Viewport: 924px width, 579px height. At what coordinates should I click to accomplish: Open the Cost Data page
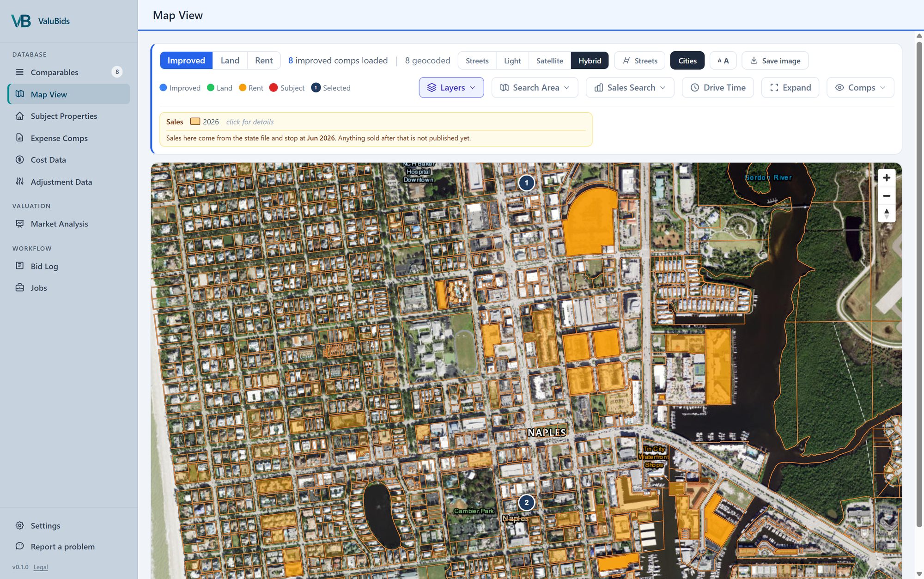point(69,159)
